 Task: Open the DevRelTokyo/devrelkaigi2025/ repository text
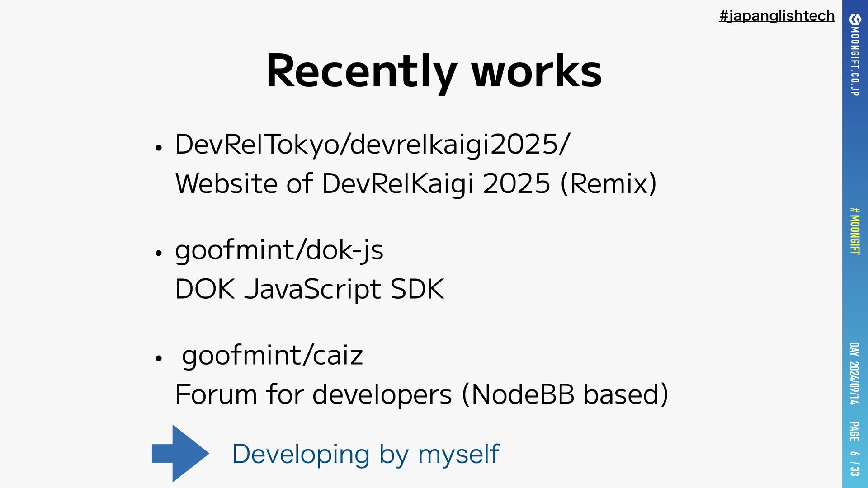373,145
